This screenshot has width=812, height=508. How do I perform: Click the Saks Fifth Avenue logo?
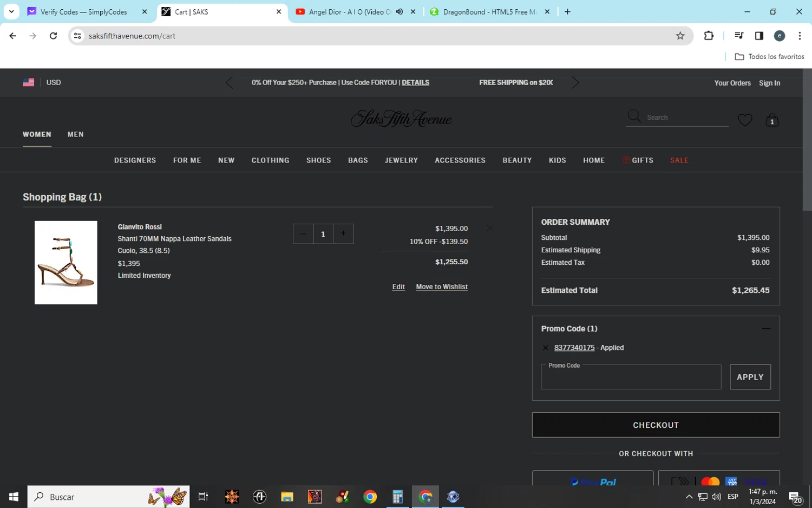[401, 119]
